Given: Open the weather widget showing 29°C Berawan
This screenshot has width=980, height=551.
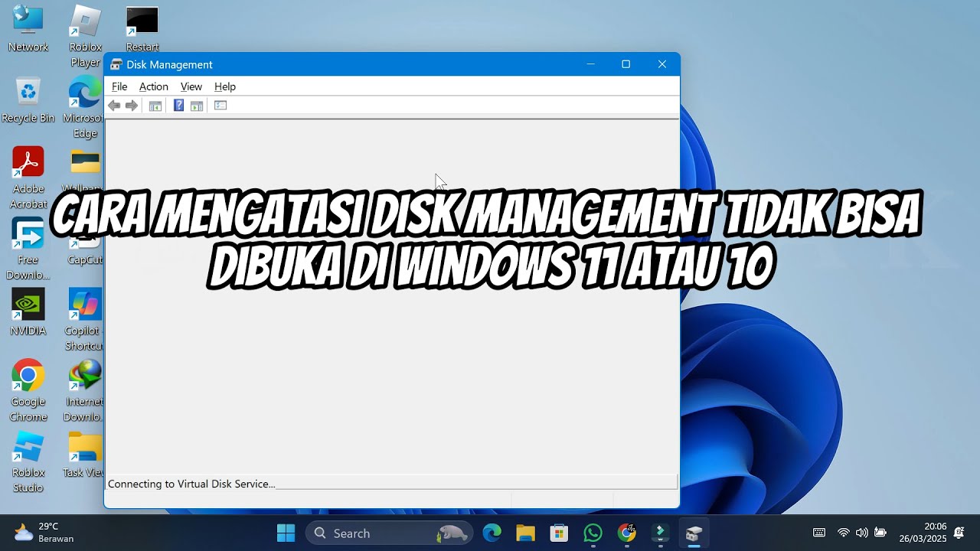Looking at the screenshot, I should pos(44,533).
